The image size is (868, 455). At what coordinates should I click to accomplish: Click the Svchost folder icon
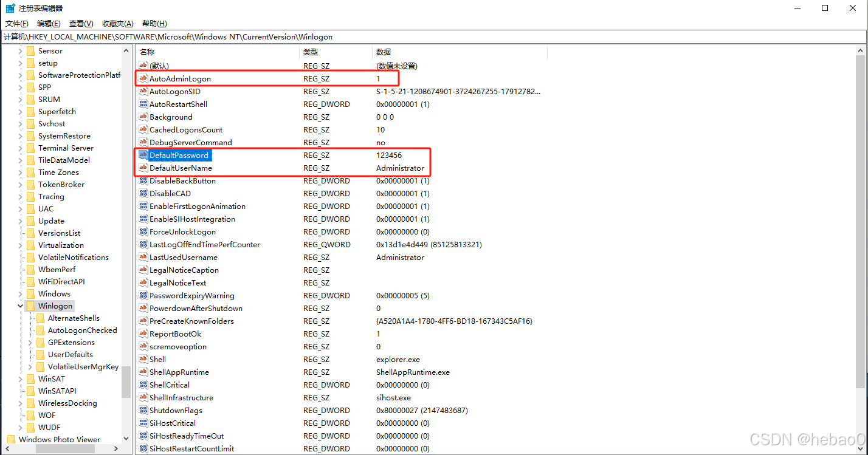[x=30, y=123]
